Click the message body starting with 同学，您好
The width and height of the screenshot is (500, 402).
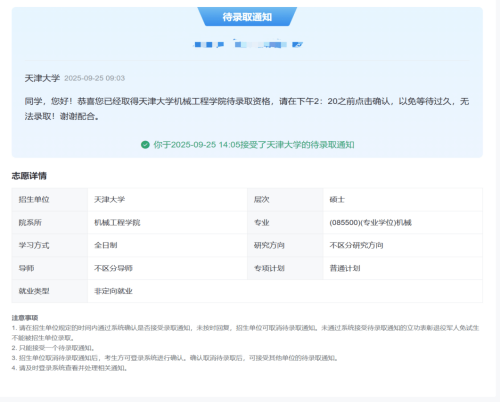coord(247,109)
